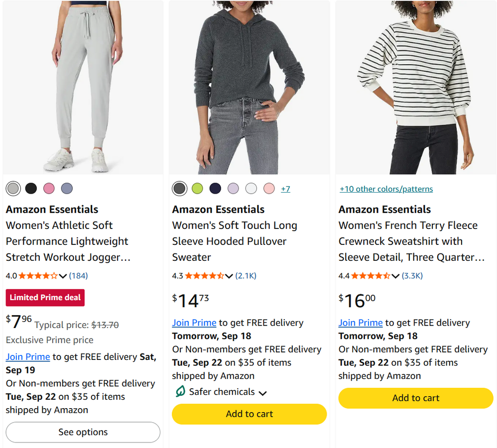Open the +7 more colors link
Viewport: 497px width, 448px height.
[x=285, y=189]
